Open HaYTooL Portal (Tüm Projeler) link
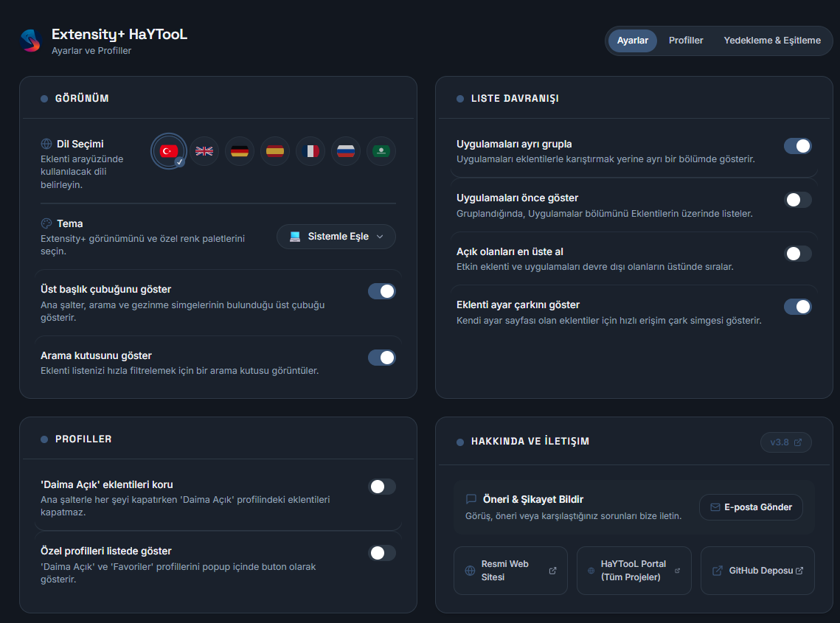 pyautogui.click(x=634, y=571)
